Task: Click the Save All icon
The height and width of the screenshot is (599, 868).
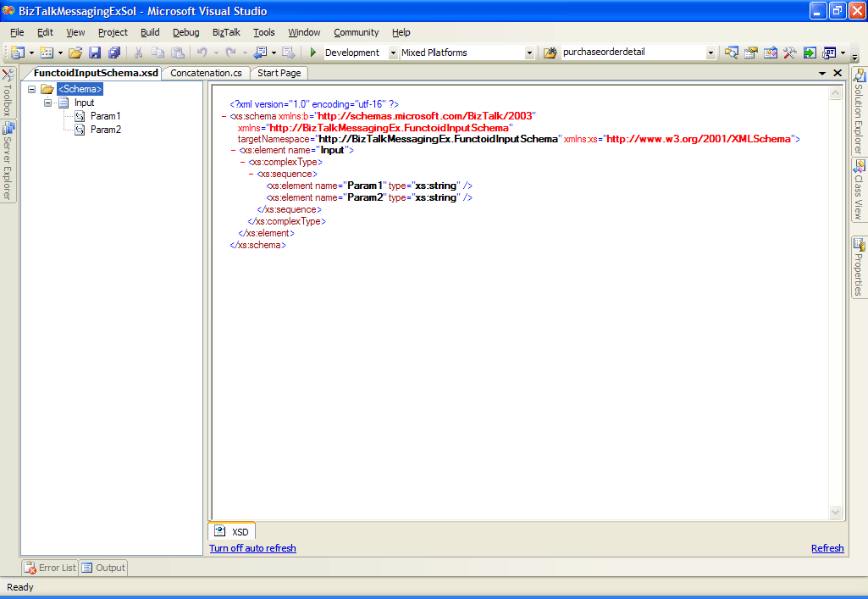Action: tap(114, 53)
